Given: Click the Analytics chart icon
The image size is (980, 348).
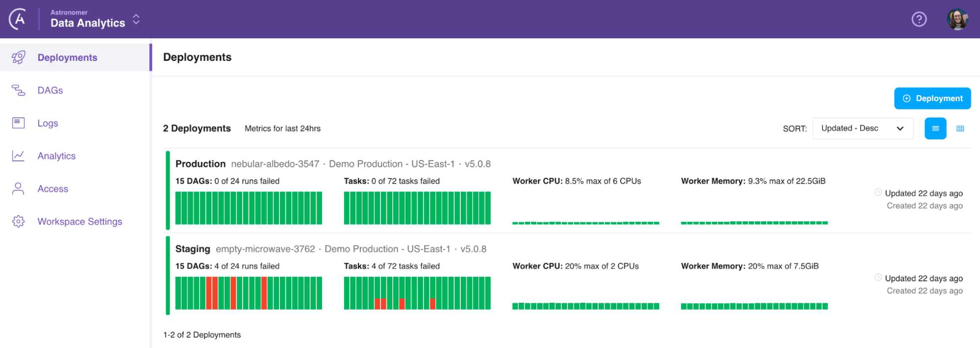Looking at the screenshot, I should (19, 156).
